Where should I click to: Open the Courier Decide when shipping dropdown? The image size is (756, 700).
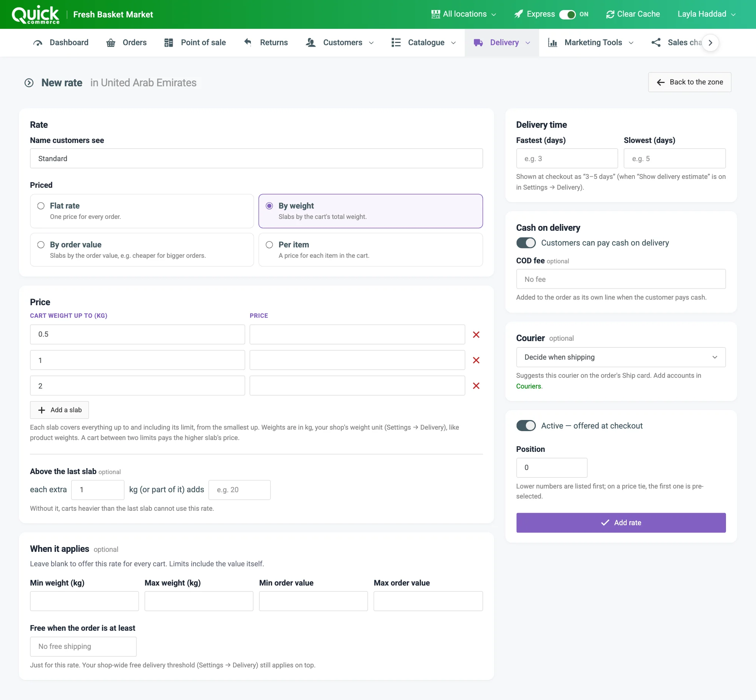621,357
